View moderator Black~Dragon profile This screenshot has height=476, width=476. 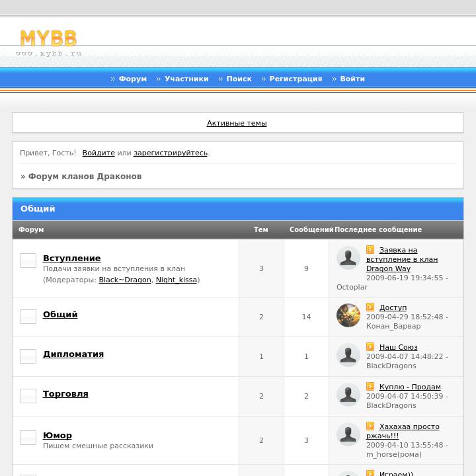coord(125,280)
